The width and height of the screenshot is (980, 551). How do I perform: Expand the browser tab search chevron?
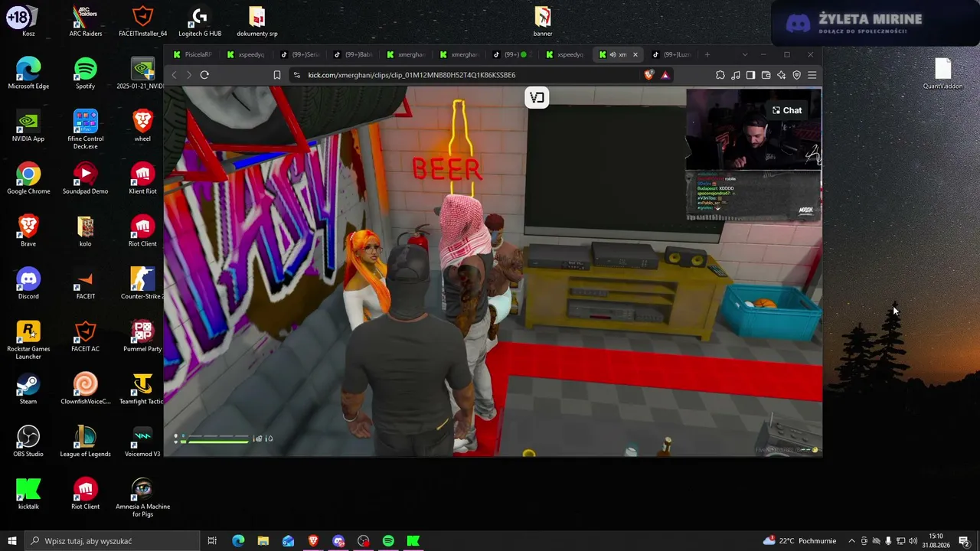[744, 54]
